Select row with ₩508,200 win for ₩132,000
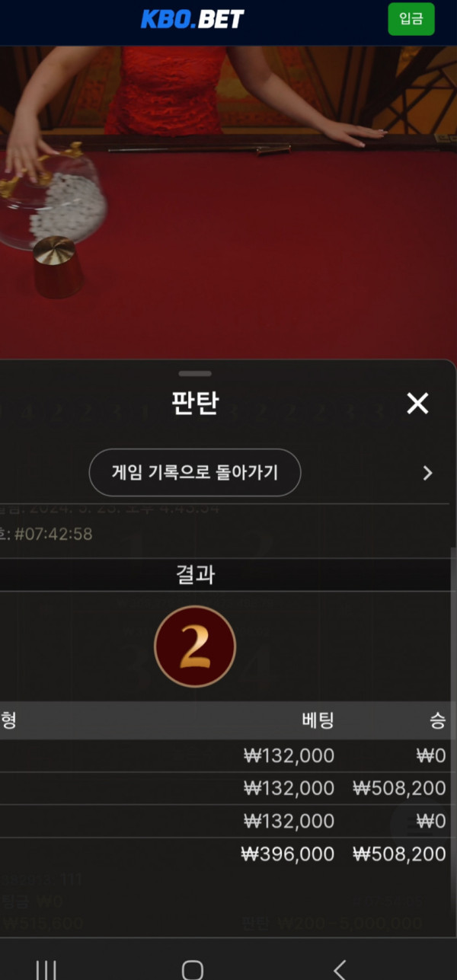Image resolution: width=457 pixels, height=980 pixels. 228,788
